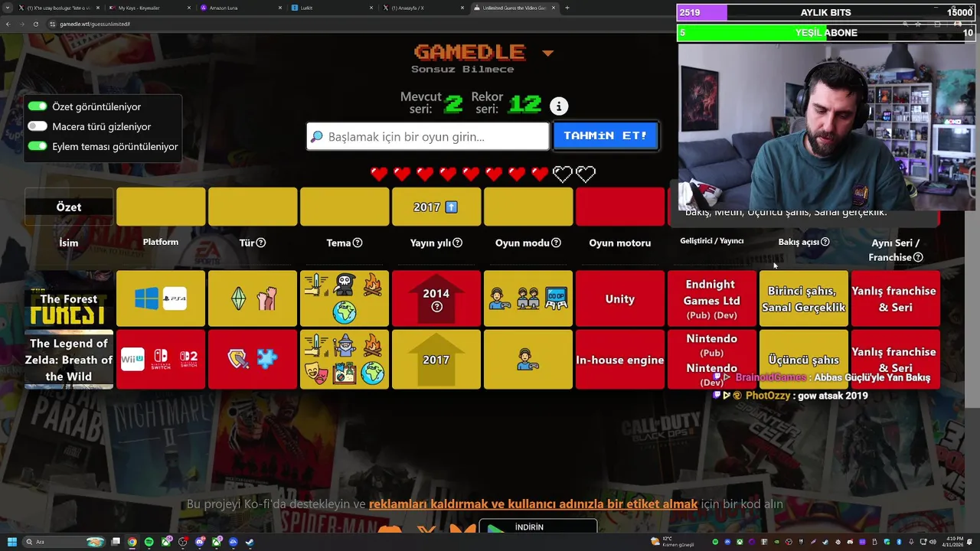Open Spotify from the taskbar
The height and width of the screenshot is (551, 980).
point(149,542)
